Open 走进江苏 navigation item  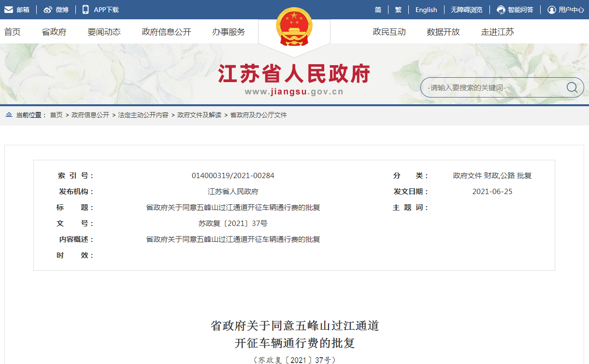[x=498, y=32]
